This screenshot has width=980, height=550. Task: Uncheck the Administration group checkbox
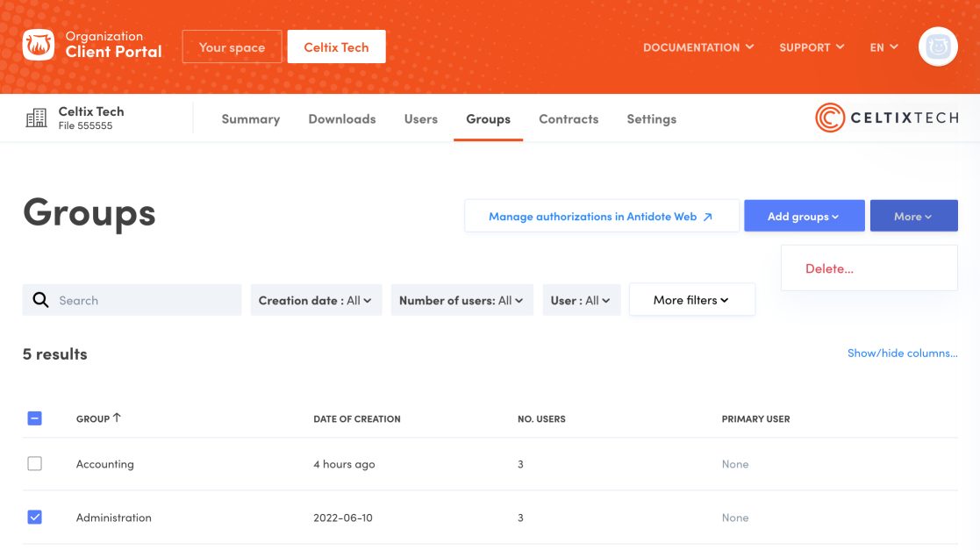pyautogui.click(x=35, y=518)
